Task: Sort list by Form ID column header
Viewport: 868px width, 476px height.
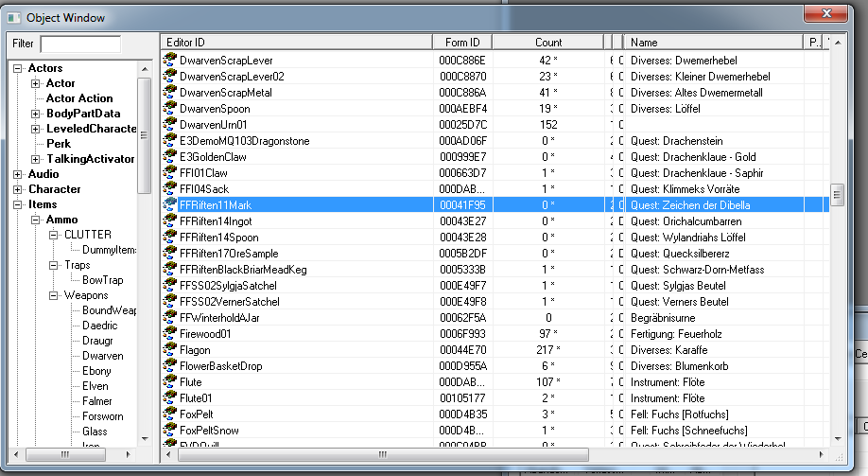Action: coord(461,43)
